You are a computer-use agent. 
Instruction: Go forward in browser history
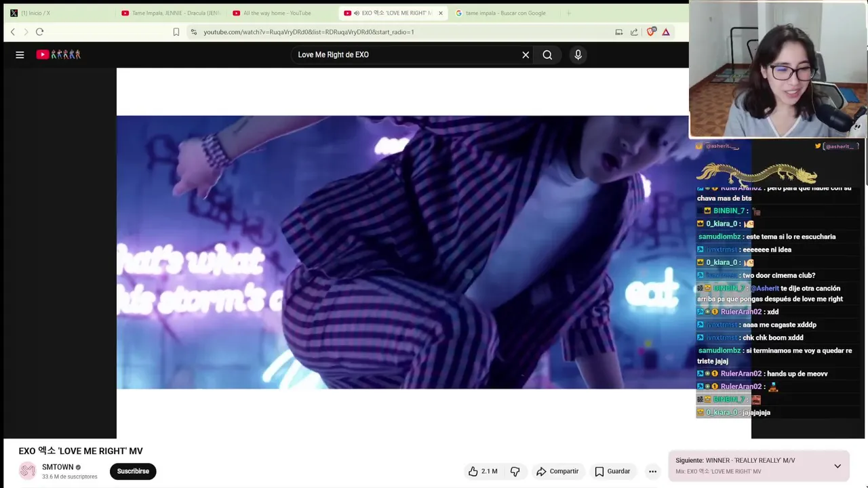[x=26, y=32]
